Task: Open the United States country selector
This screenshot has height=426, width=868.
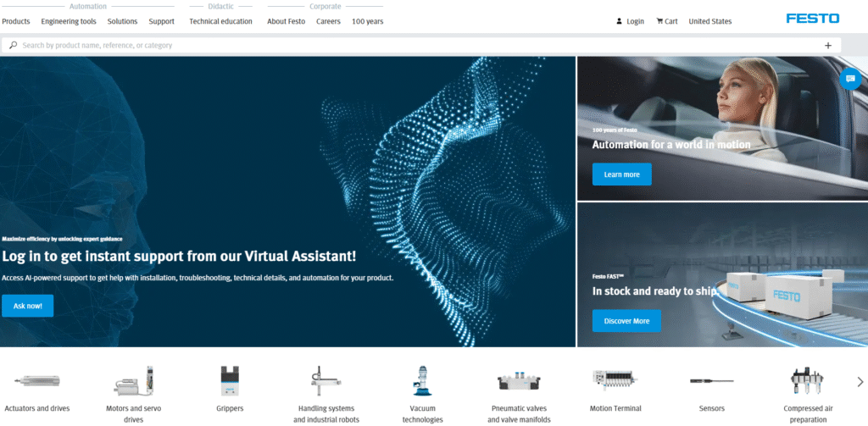Action: (709, 21)
